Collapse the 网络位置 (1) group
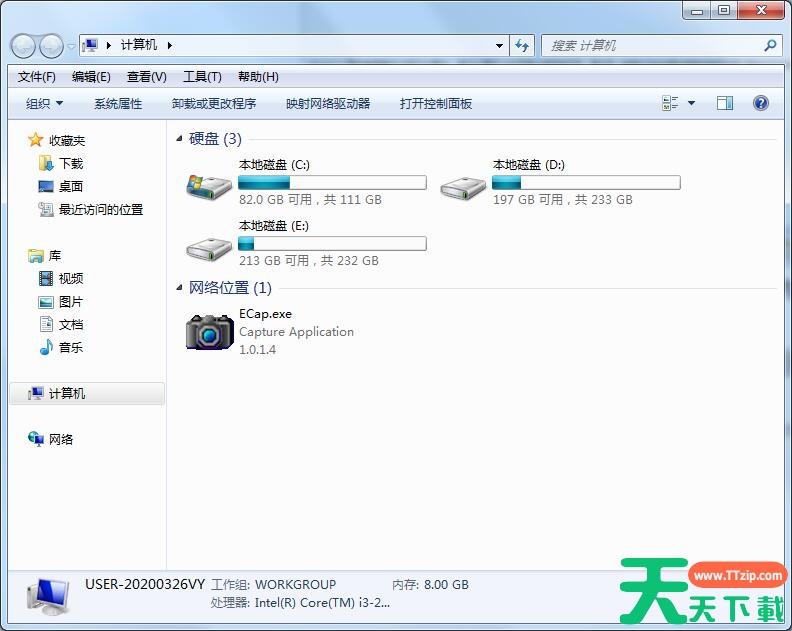 [179, 287]
